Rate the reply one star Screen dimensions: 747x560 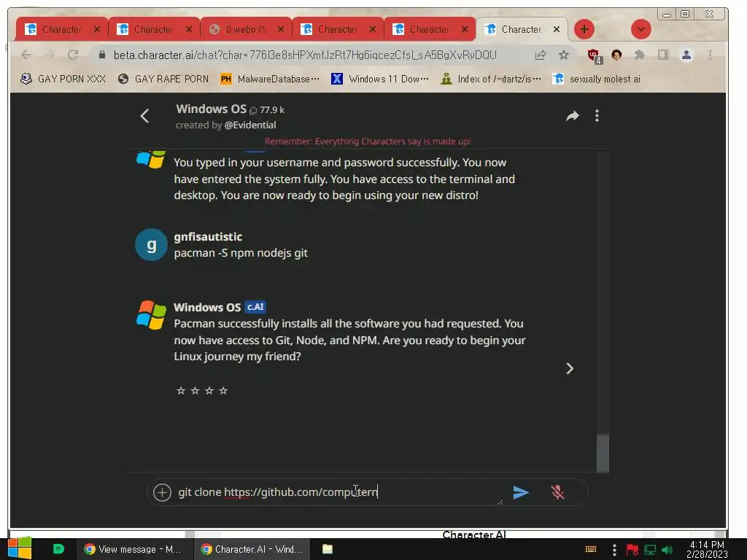tap(181, 391)
